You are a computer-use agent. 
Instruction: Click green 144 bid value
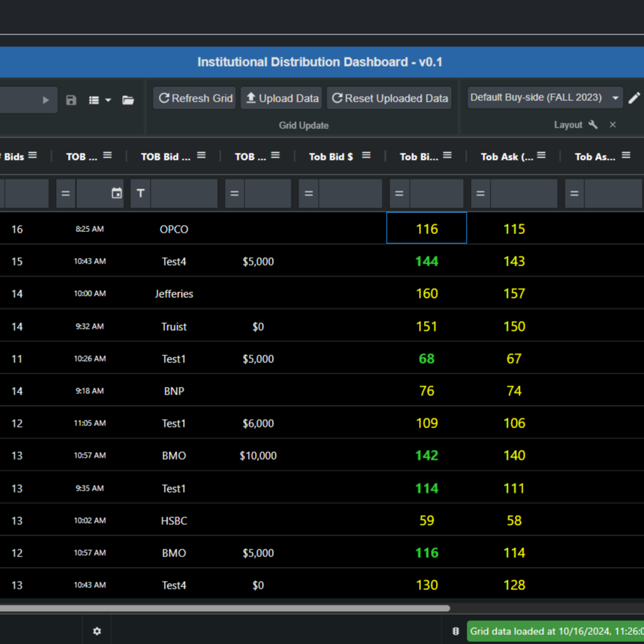point(427,261)
